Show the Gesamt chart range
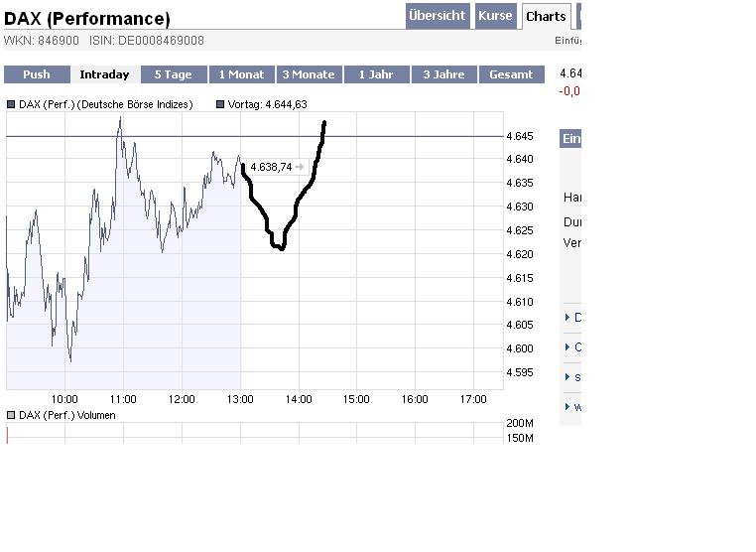 [x=511, y=74]
